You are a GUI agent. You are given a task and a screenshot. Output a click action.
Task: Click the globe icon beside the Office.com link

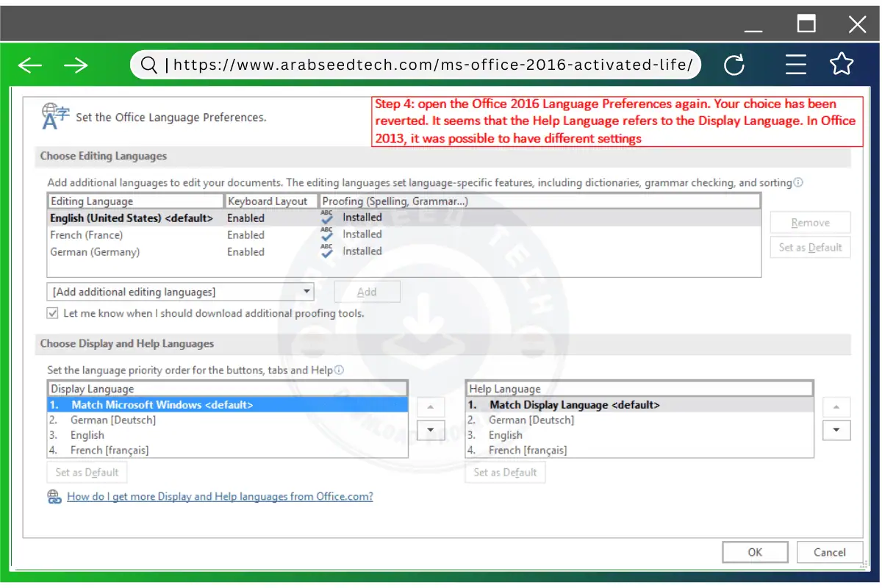[53, 496]
